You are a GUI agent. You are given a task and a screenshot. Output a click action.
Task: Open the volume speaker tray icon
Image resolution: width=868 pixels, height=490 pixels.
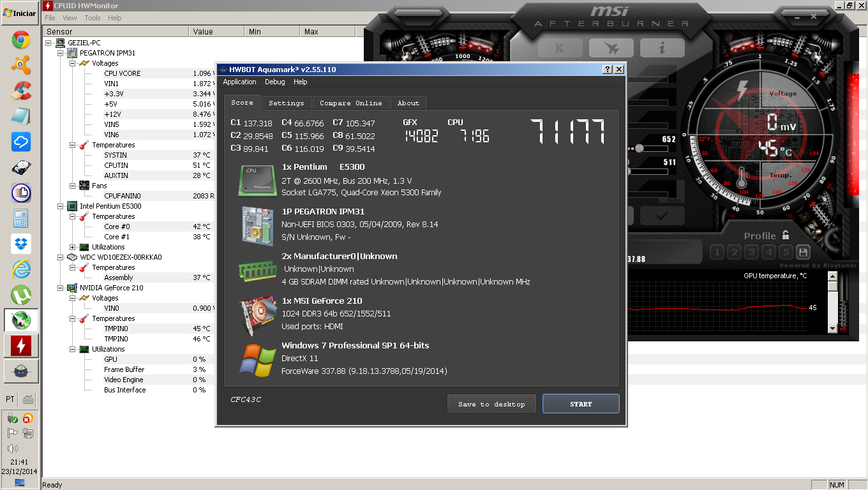point(12,449)
